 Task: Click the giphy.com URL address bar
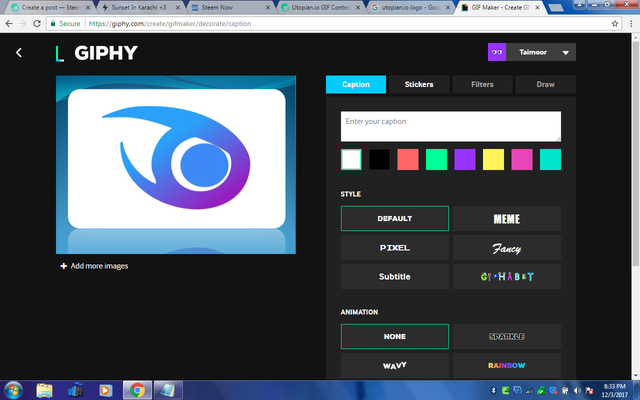tap(333, 24)
